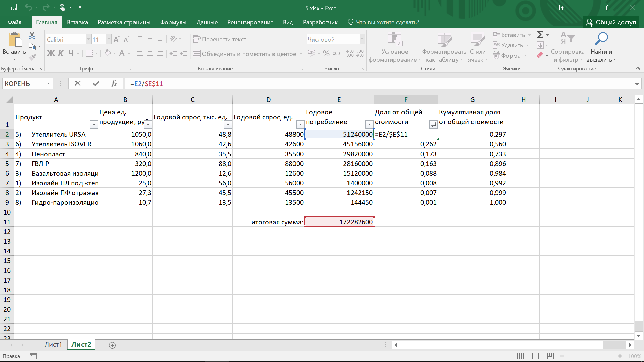This screenshot has width=644, height=362.
Task: Click the zoom in plus on zoom slider
Action: tap(620, 356)
